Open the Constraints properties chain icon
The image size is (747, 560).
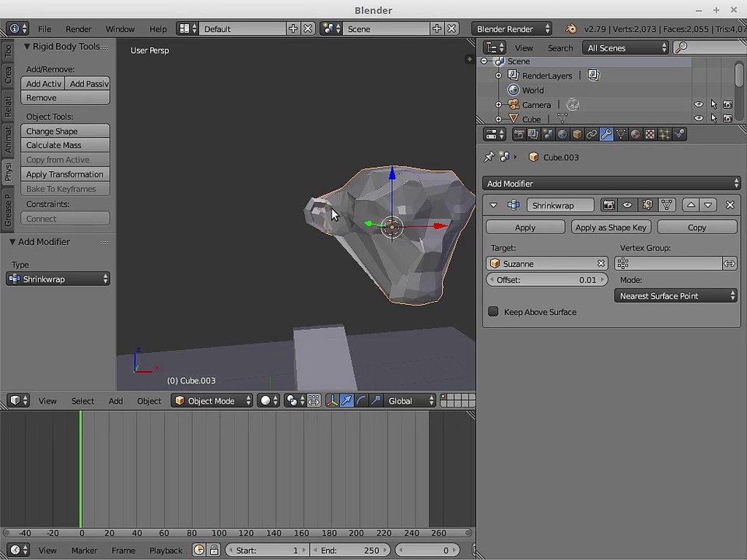(591, 135)
